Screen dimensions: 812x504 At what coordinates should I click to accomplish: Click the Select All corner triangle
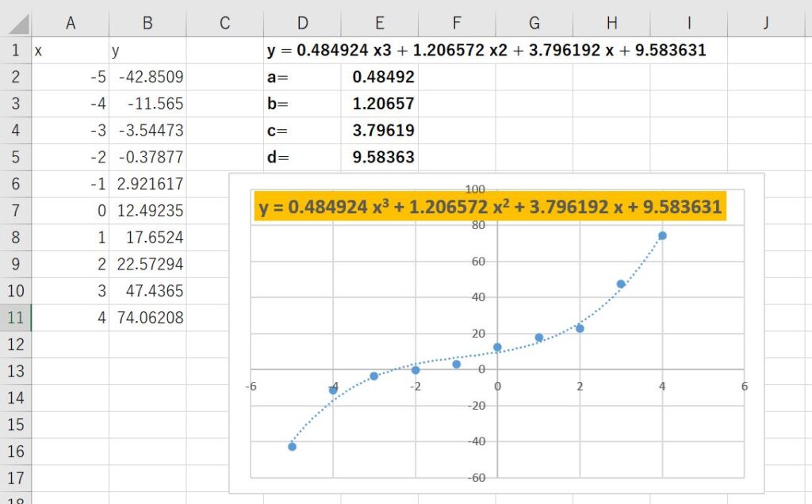[x=19, y=24]
